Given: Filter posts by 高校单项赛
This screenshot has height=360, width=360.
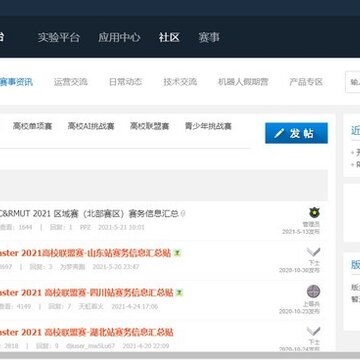Looking at the screenshot, I should tap(32, 126).
